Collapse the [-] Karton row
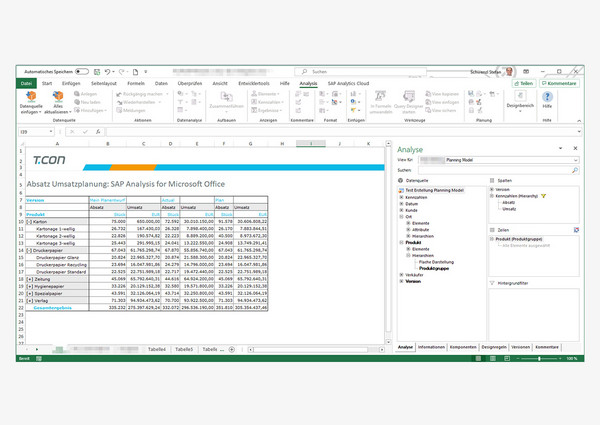The image size is (600, 425). tap(29, 221)
